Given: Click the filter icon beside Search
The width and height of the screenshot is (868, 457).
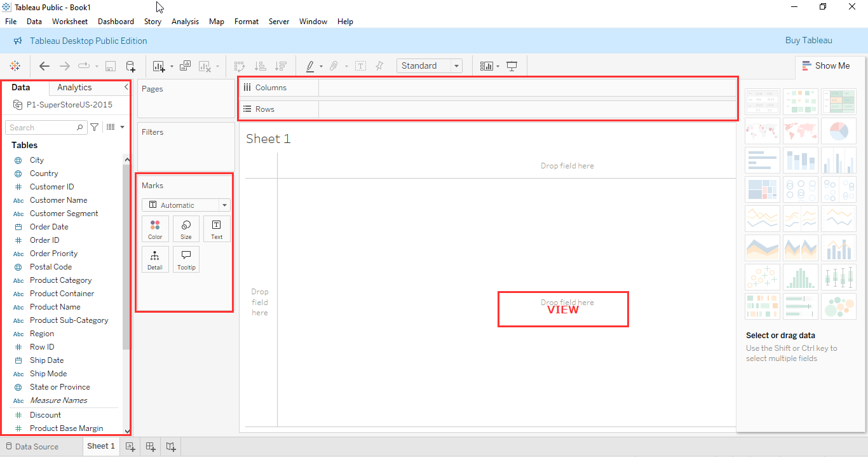Looking at the screenshot, I should pyautogui.click(x=95, y=127).
